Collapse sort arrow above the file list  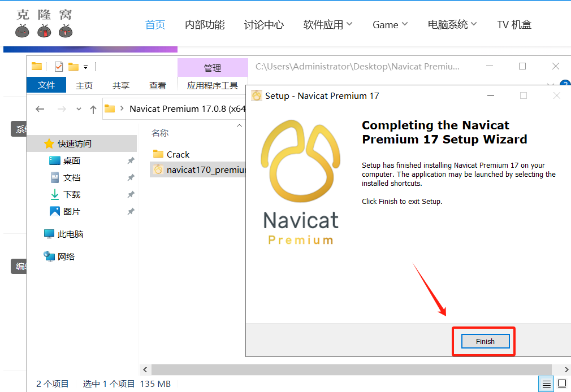coord(239,125)
